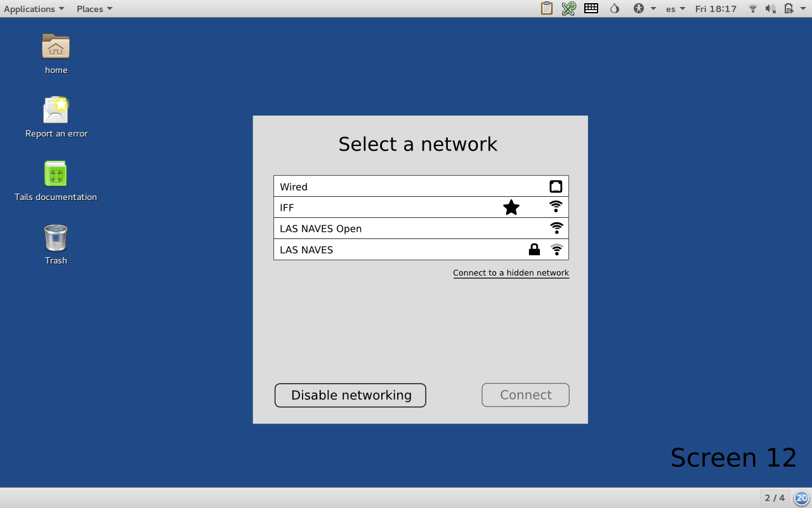The width and height of the screenshot is (812, 508).
Task: Open the accessibility menu dropdown
Action: [644, 8]
